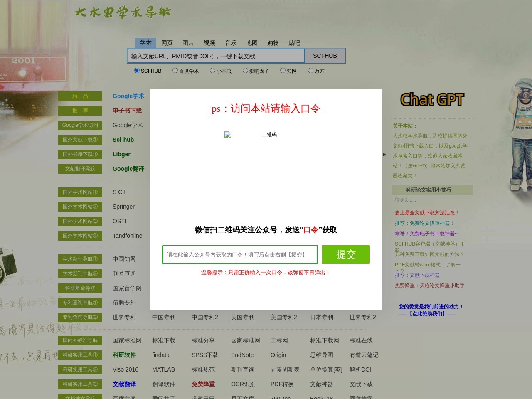Switch to the 地图 tab

coord(251,43)
